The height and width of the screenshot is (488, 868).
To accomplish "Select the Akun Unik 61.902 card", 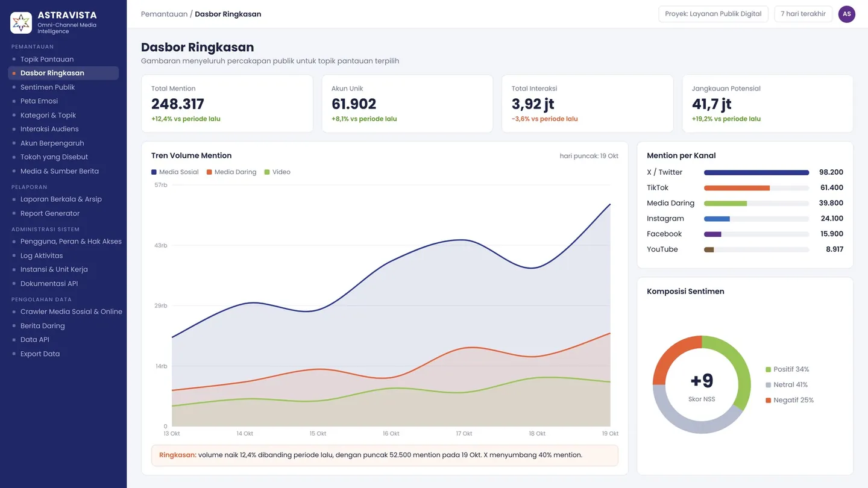I will [x=407, y=104].
